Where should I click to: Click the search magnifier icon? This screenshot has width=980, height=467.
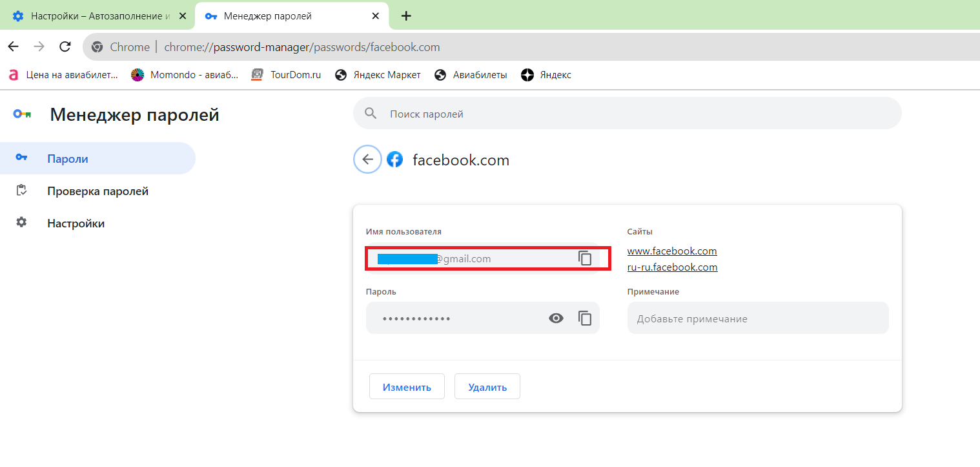(x=371, y=114)
